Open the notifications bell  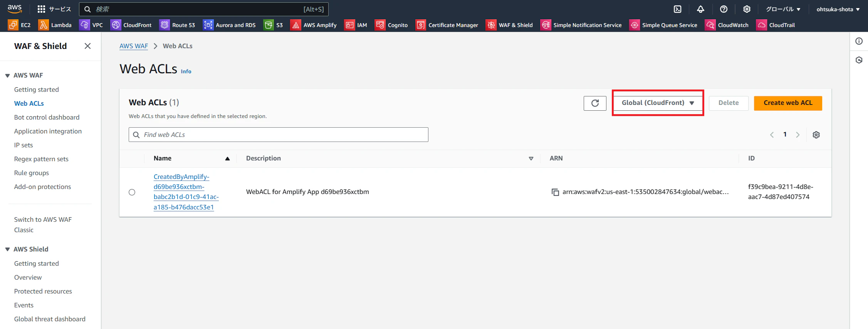pos(700,9)
